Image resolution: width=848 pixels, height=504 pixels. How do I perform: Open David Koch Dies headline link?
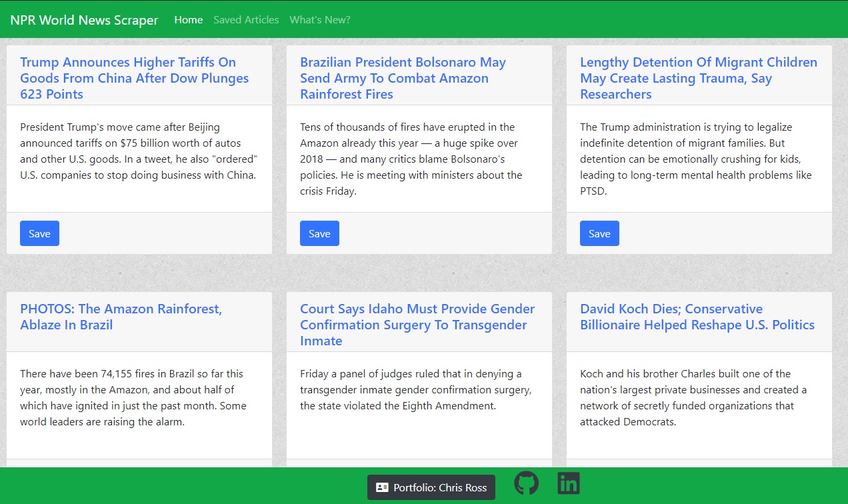[697, 317]
